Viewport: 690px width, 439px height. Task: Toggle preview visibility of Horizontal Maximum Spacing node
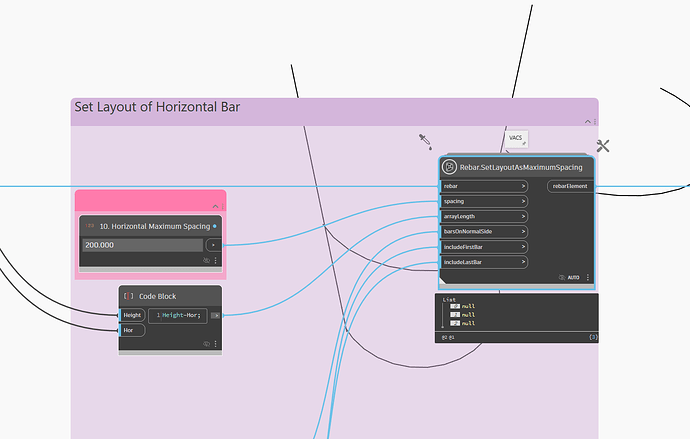206,260
